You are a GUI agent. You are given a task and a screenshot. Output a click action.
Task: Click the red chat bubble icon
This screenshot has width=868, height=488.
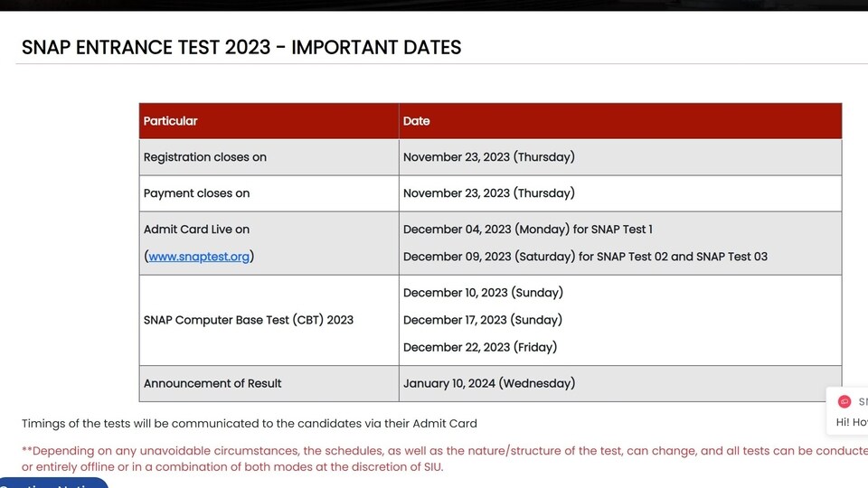click(844, 401)
